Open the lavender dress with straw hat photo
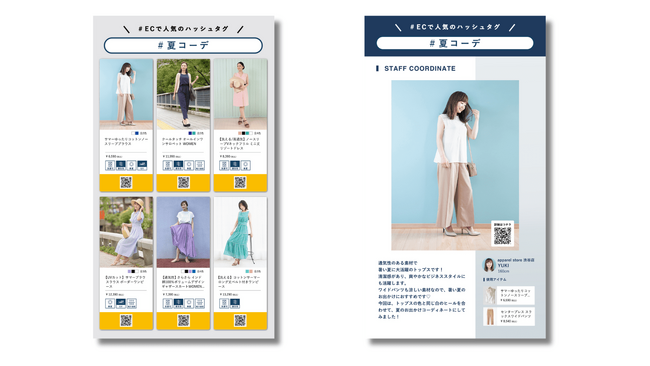This screenshot has height=366, width=650. [x=126, y=232]
